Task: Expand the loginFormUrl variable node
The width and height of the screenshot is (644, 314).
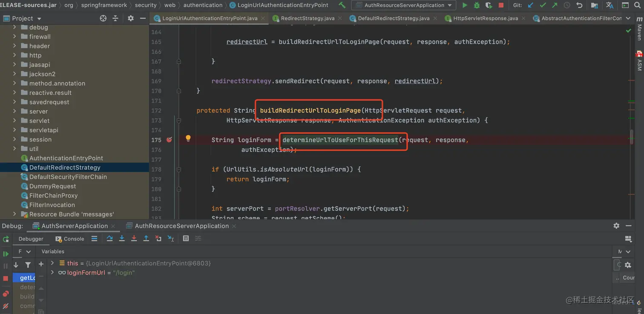Action: (x=52, y=272)
